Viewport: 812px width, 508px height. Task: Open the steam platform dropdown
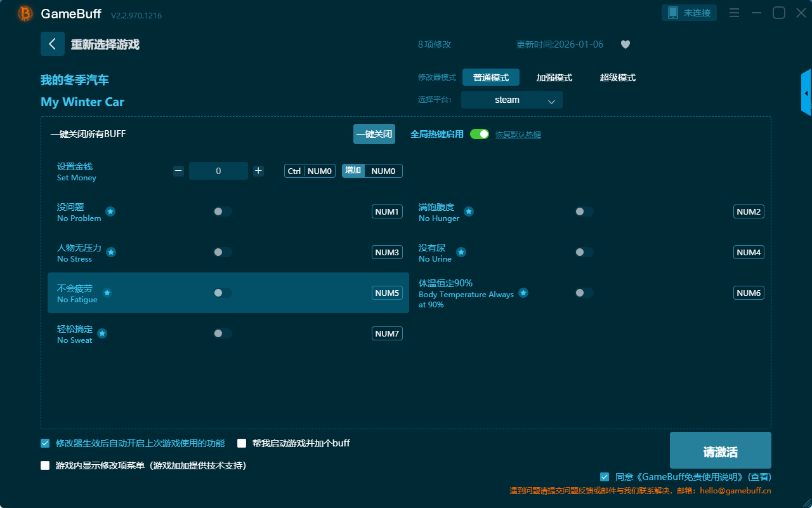point(511,100)
